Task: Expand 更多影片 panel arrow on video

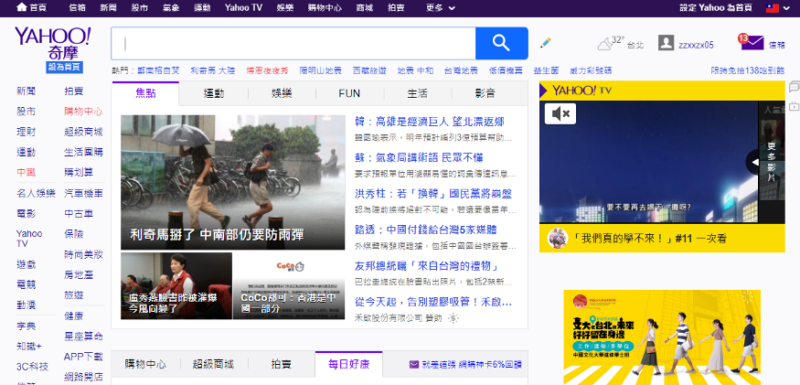Action: click(752, 163)
